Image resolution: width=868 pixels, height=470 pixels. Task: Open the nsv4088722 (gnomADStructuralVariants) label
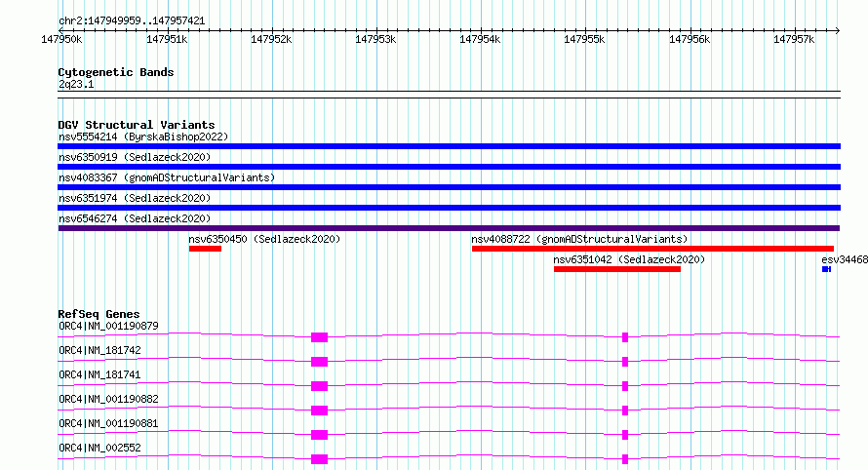(x=579, y=239)
